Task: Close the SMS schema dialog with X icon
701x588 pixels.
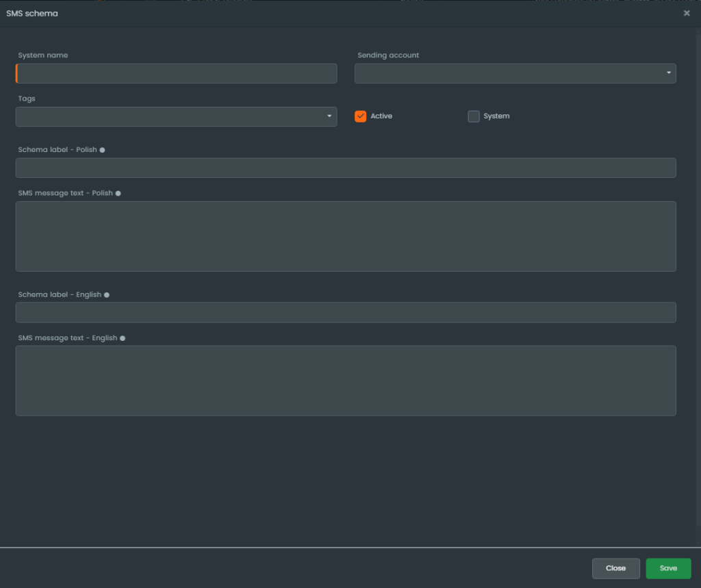Action: pyautogui.click(x=687, y=13)
